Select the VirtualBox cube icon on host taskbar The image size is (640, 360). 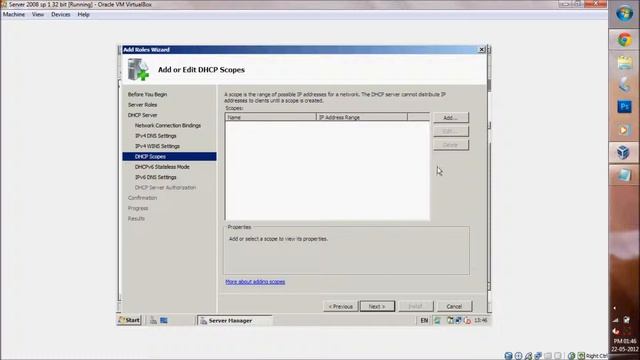pos(623,153)
